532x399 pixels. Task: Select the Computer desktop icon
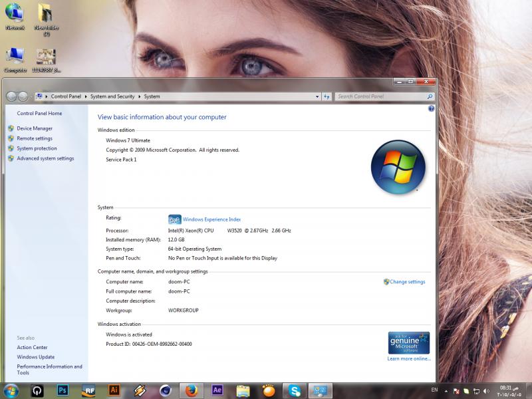coord(15,60)
